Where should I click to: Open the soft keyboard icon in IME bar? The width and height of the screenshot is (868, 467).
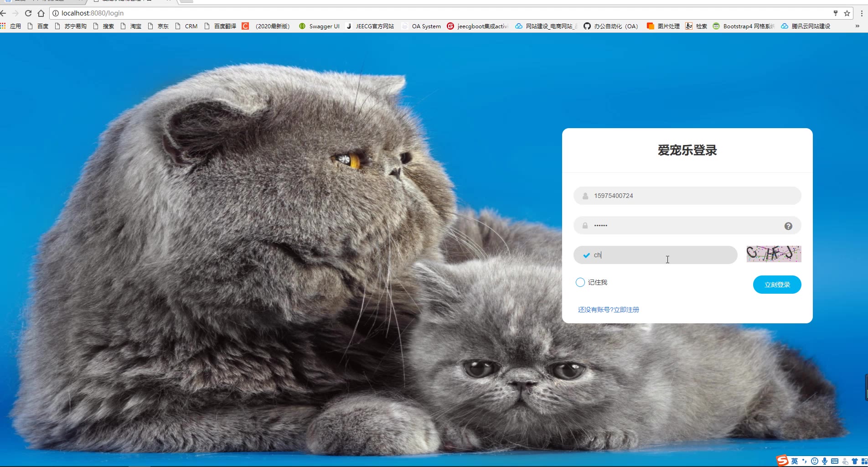click(x=835, y=461)
